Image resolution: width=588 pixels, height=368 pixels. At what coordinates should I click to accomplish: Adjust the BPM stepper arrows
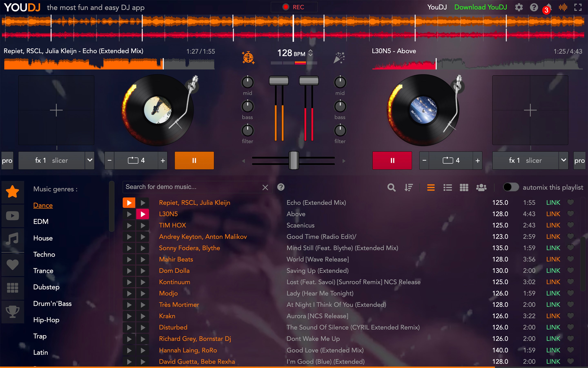(x=310, y=53)
